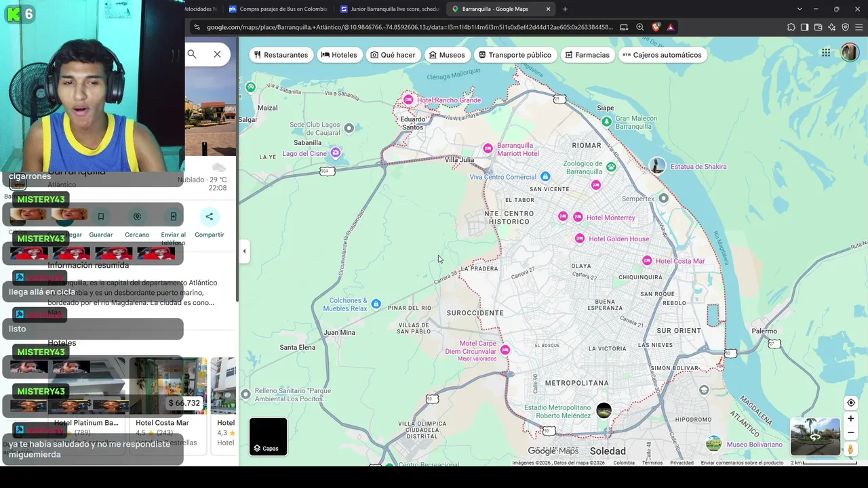Open Enviar comentarios sobre el producto link
The width and height of the screenshot is (868, 488).
[x=742, y=463]
